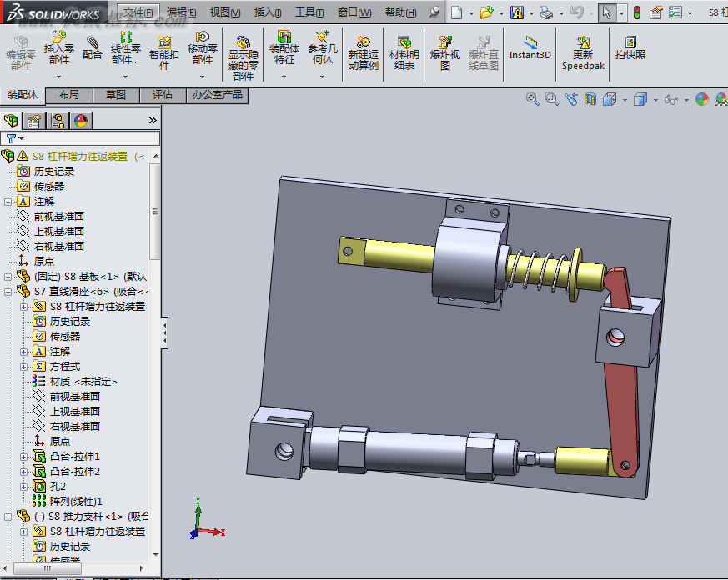Image resolution: width=728 pixels, height=580 pixels.
Task: Click Zoom to Area icon
Action: pos(551,99)
